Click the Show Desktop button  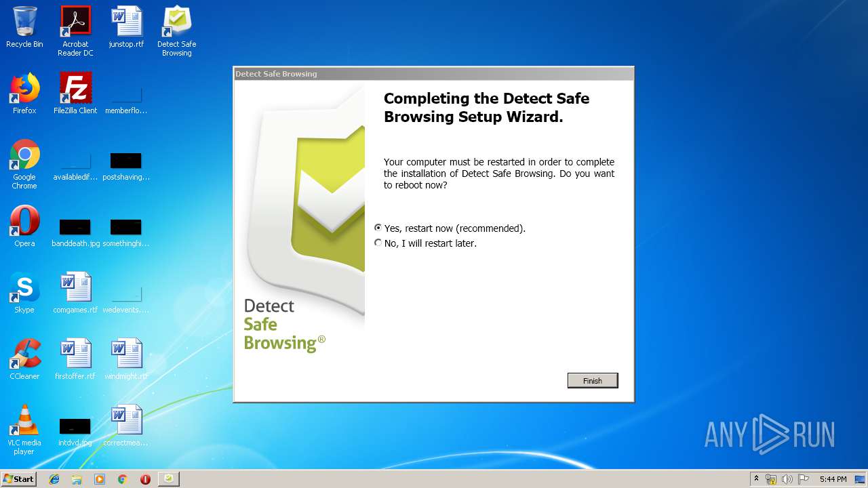coord(861,479)
